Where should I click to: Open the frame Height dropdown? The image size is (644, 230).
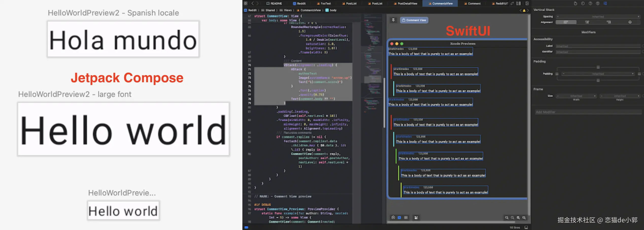pyautogui.click(x=620, y=96)
